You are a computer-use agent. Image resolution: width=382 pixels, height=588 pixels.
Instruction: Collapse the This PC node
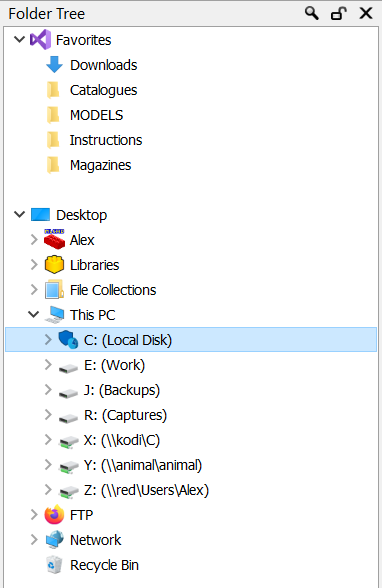click(x=34, y=314)
